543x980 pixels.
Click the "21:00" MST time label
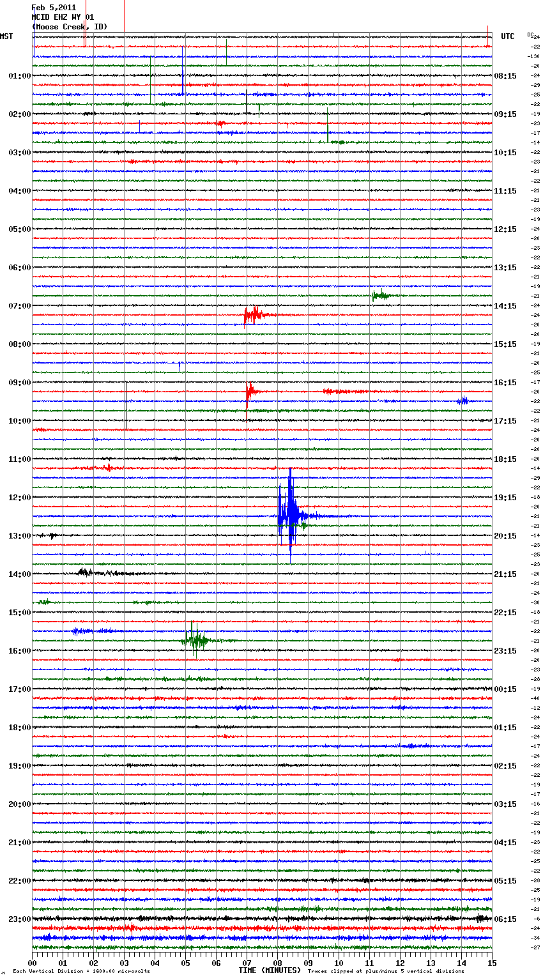(20, 843)
